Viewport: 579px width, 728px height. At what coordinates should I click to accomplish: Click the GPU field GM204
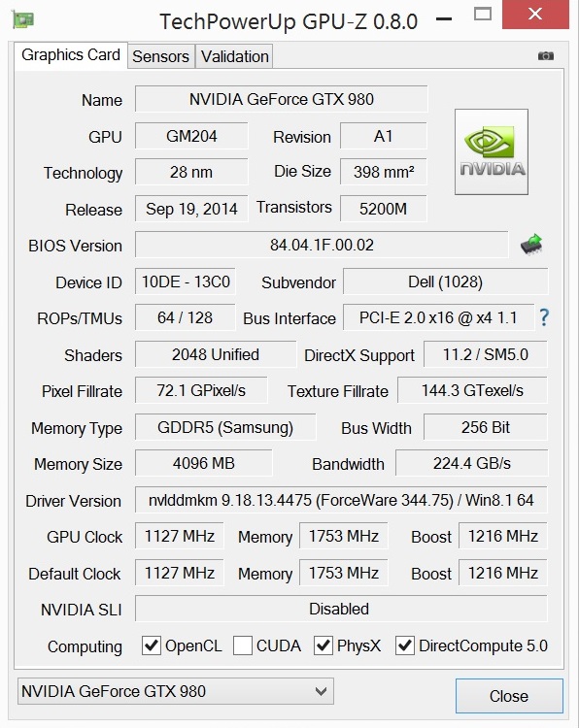(x=191, y=136)
